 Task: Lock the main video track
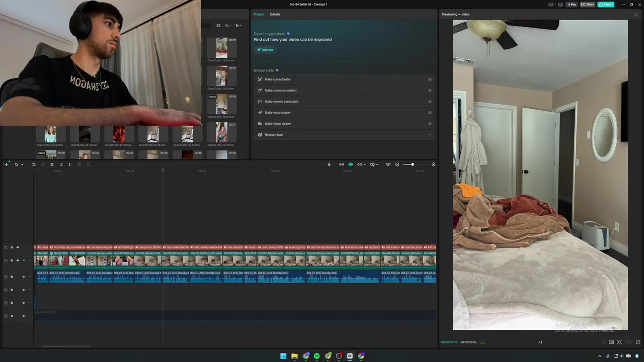(12, 260)
